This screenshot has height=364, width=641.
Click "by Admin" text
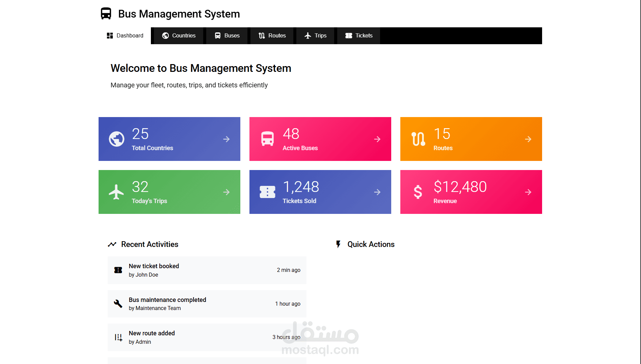tap(140, 342)
